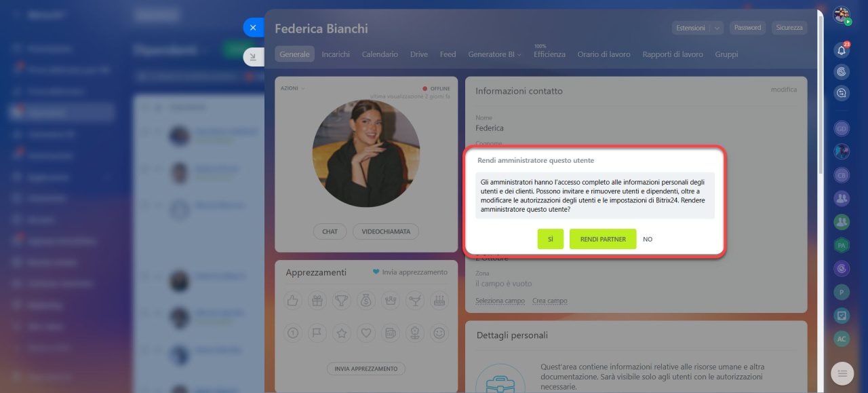Switch to the Feed tab
The height and width of the screenshot is (393, 868).
(x=448, y=54)
